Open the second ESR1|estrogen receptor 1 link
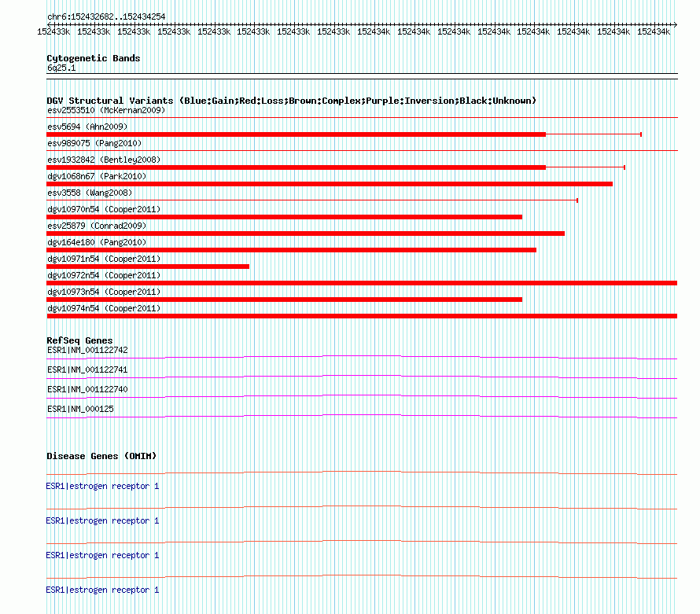The height and width of the screenshot is (614, 700). pyautogui.click(x=102, y=520)
